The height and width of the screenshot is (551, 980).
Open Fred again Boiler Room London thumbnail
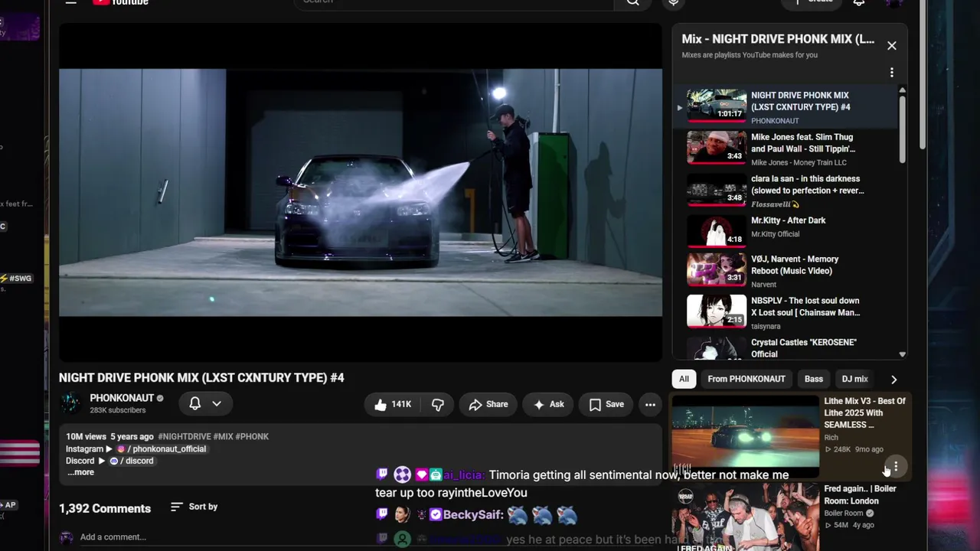[746, 517]
